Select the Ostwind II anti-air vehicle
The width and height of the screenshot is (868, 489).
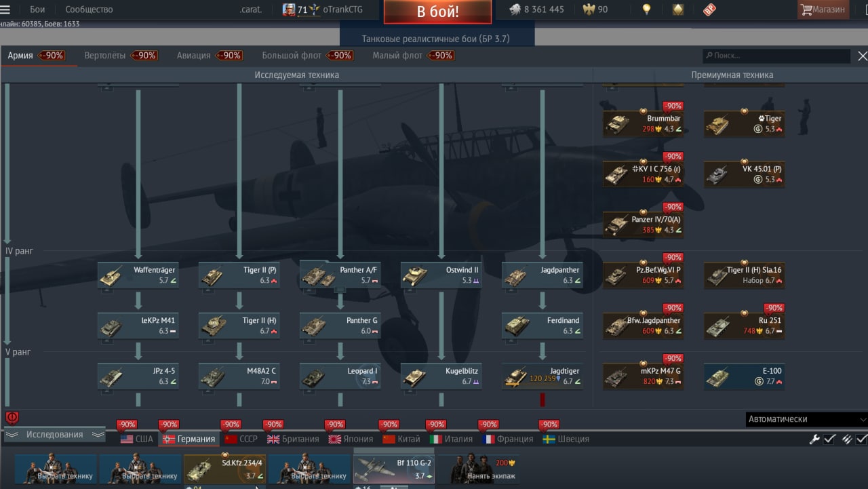click(x=441, y=275)
